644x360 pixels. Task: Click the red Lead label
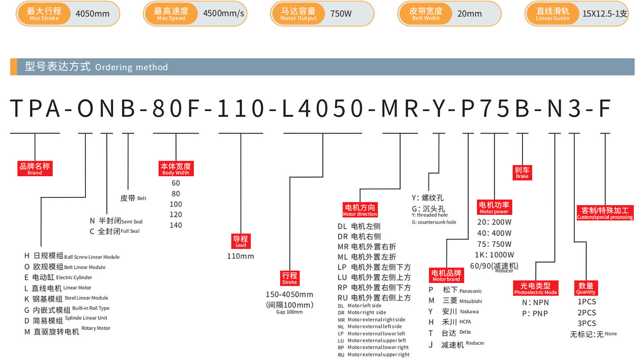click(x=241, y=241)
